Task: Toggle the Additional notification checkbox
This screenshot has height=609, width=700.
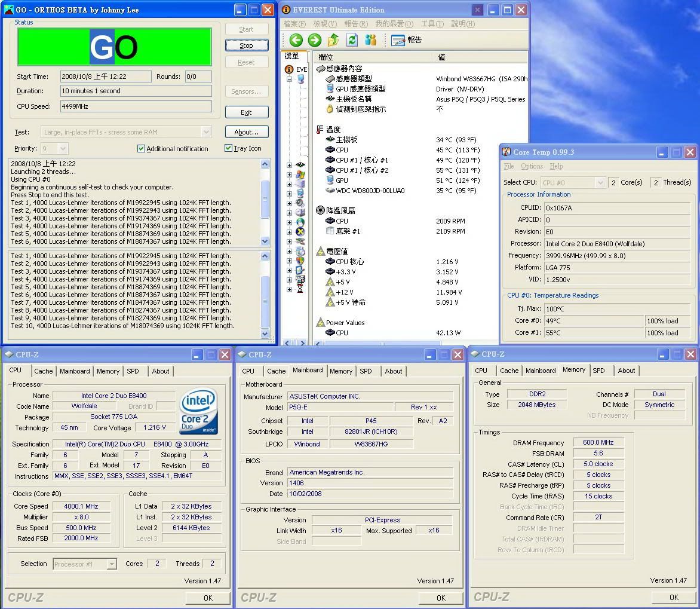Action: tap(142, 149)
